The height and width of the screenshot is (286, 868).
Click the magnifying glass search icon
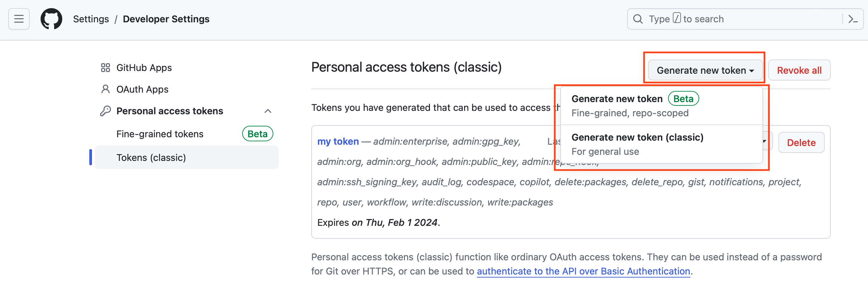[638, 19]
